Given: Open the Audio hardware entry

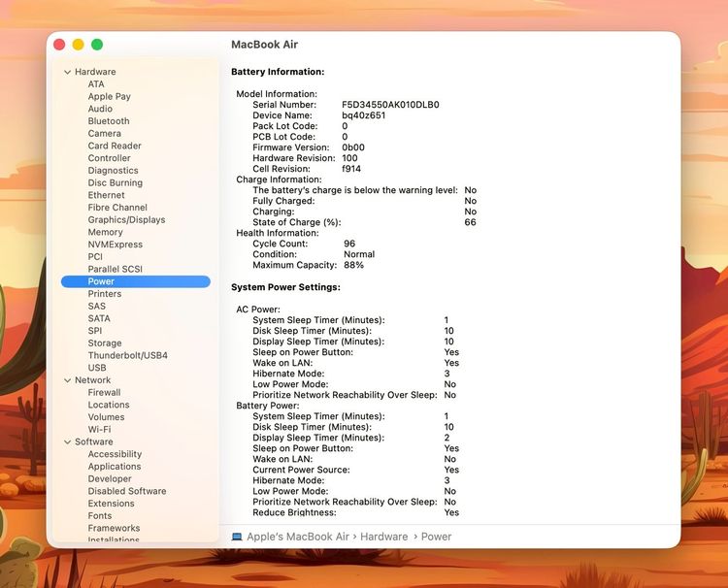Looking at the screenshot, I should click(x=100, y=109).
